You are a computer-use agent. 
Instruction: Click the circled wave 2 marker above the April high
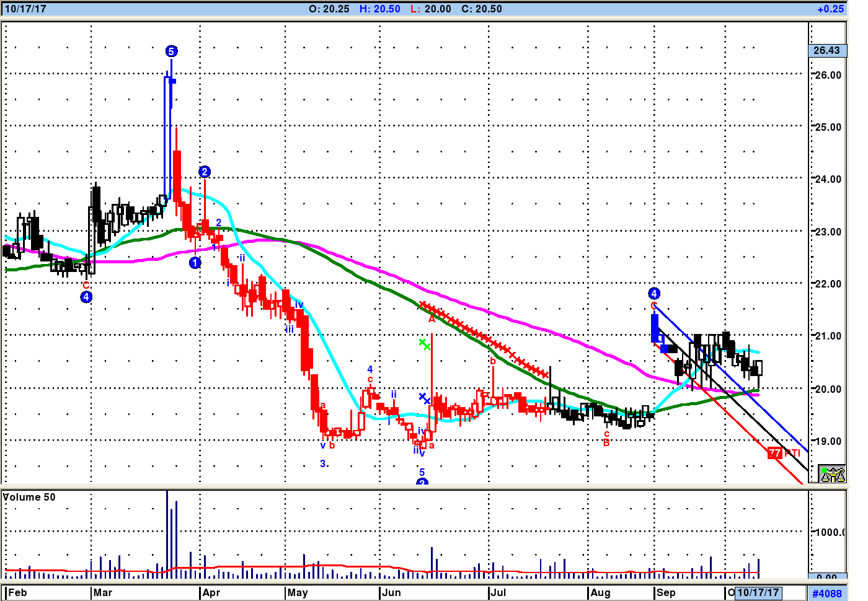click(205, 172)
